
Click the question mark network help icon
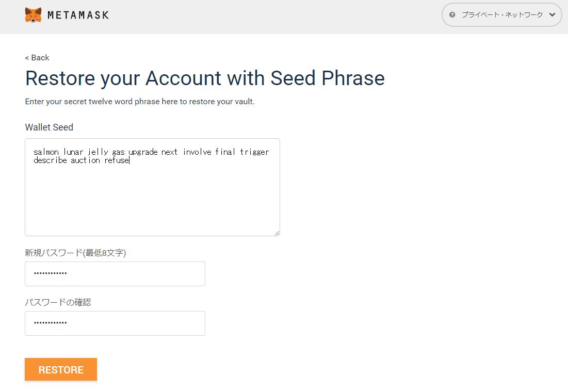[452, 15]
